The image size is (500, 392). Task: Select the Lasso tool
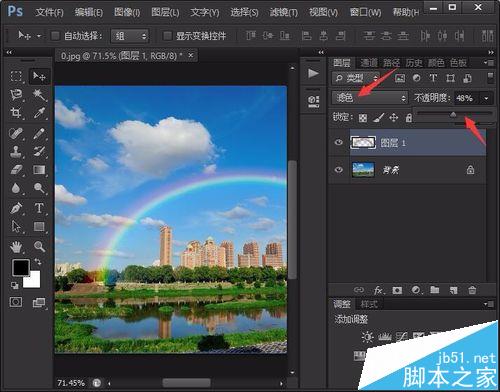point(16,94)
